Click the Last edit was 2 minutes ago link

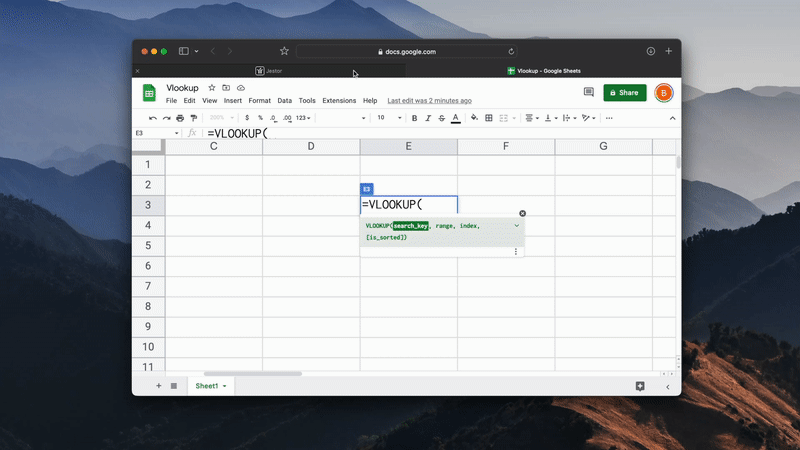coord(430,101)
